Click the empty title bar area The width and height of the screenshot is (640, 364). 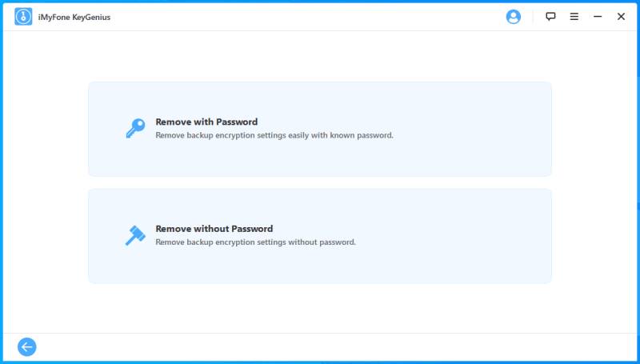pos(306,17)
